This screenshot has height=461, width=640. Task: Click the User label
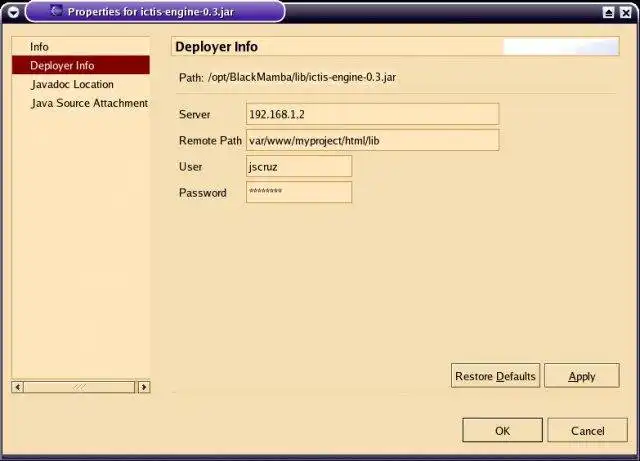pos(190,167)
